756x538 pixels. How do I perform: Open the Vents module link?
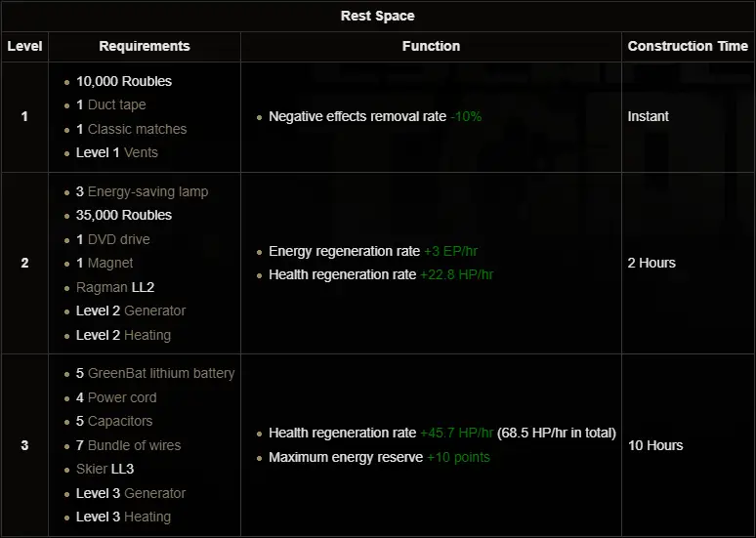141,152
